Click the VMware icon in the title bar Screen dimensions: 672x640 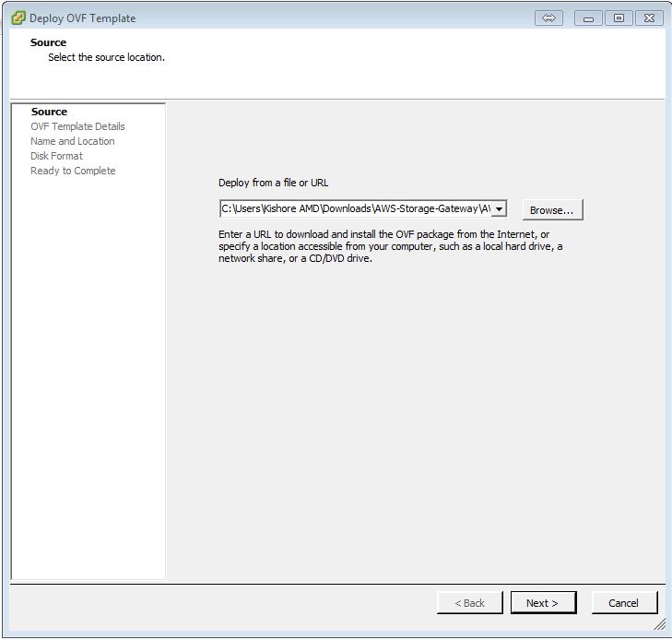pyautogui.click(x=18, y=18)
